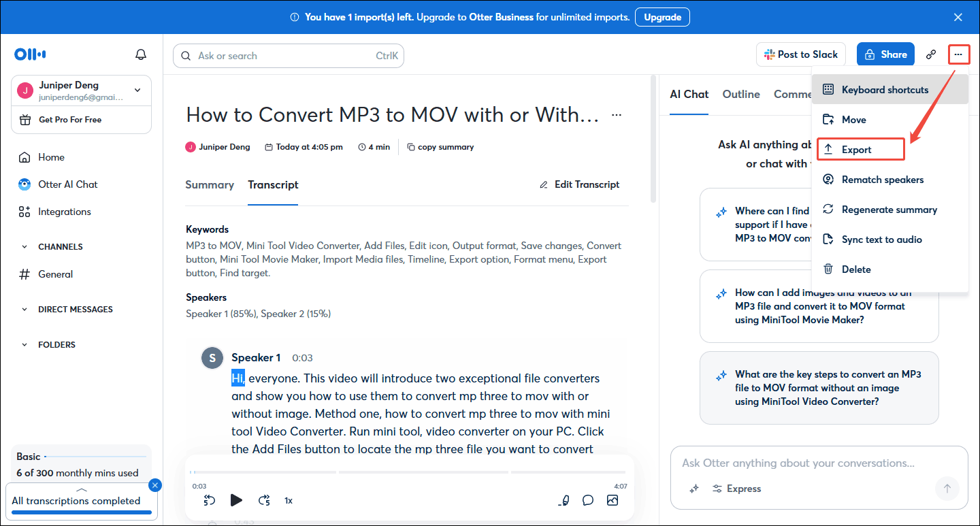This screenshot has height=526, width=980.
Task: Click the Home sidebar icon
Action: (x=24, y=157)
